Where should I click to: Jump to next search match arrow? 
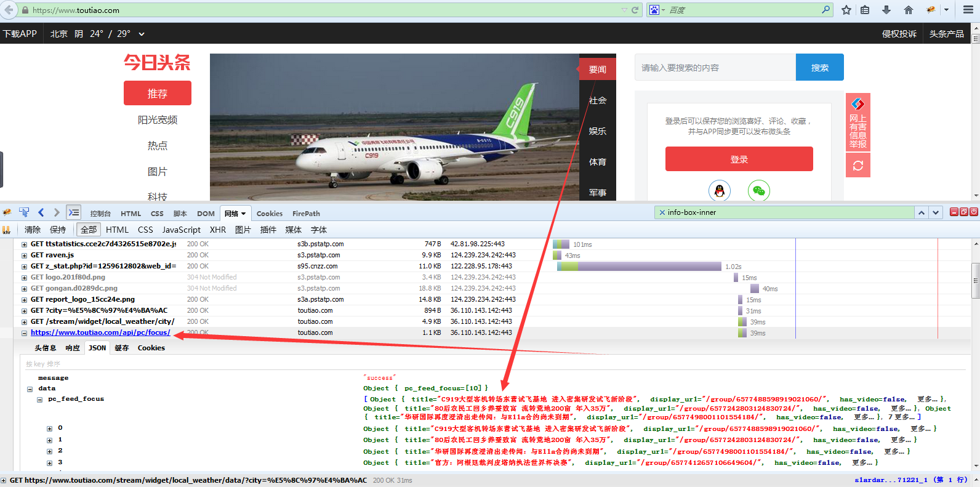pyautogui.click(x=936, y=212)
